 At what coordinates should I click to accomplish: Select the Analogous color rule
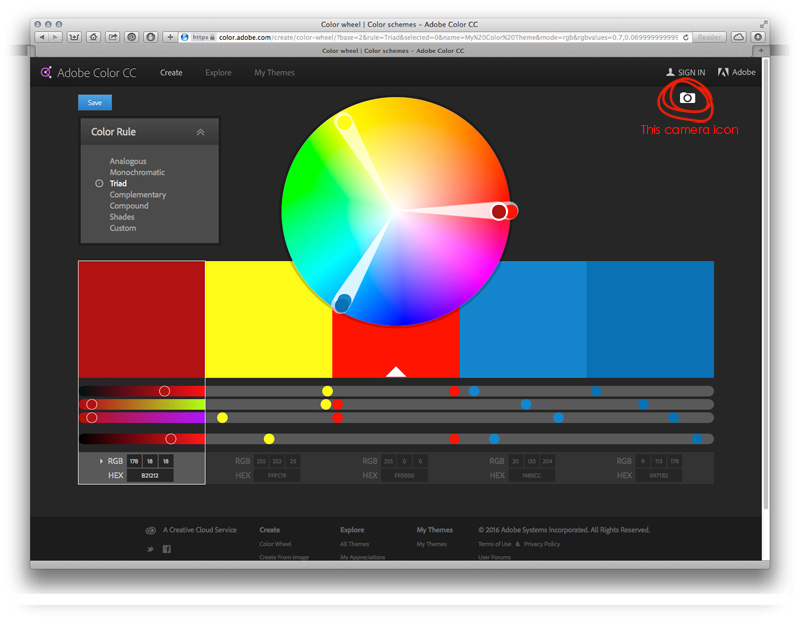tap(128, 161)
